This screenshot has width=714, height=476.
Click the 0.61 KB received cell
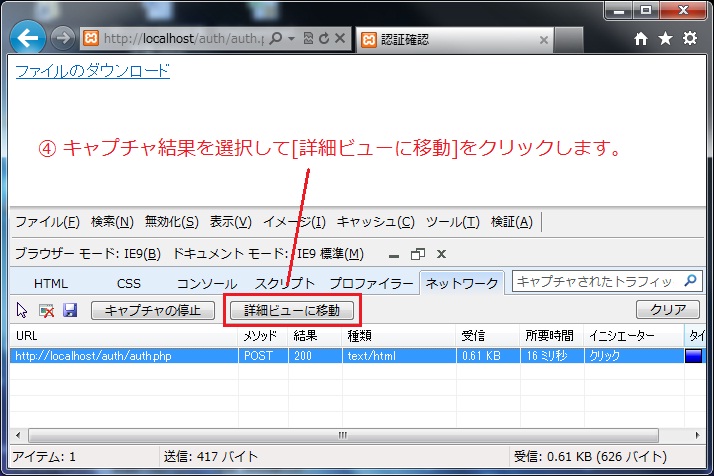click(488, 356)
